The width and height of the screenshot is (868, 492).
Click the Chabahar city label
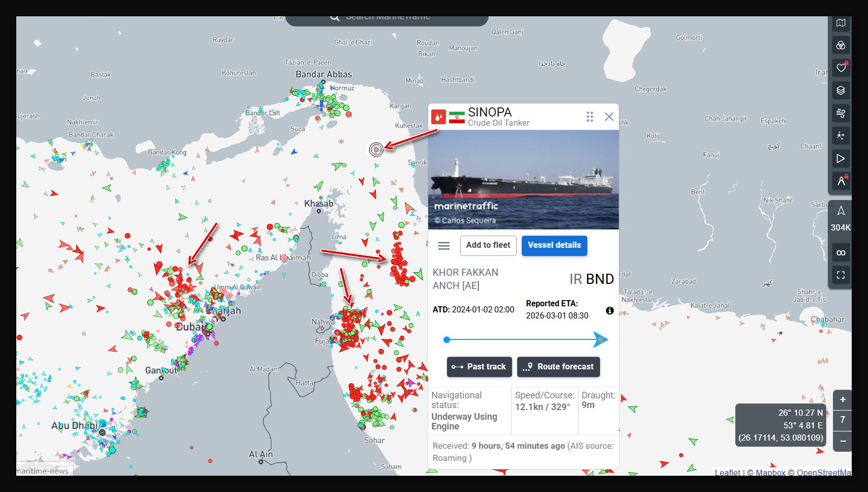[828, 320]
